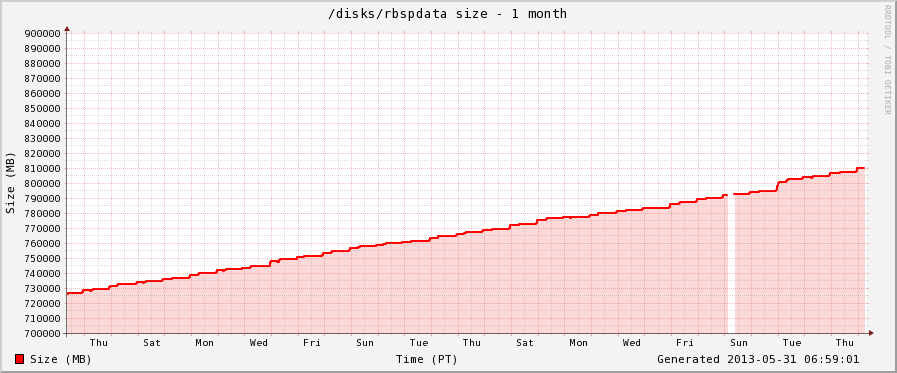Viewport: 897px width, 373px height.
Task: Click the 790000 y-axis label
Action: click(42, 199)
